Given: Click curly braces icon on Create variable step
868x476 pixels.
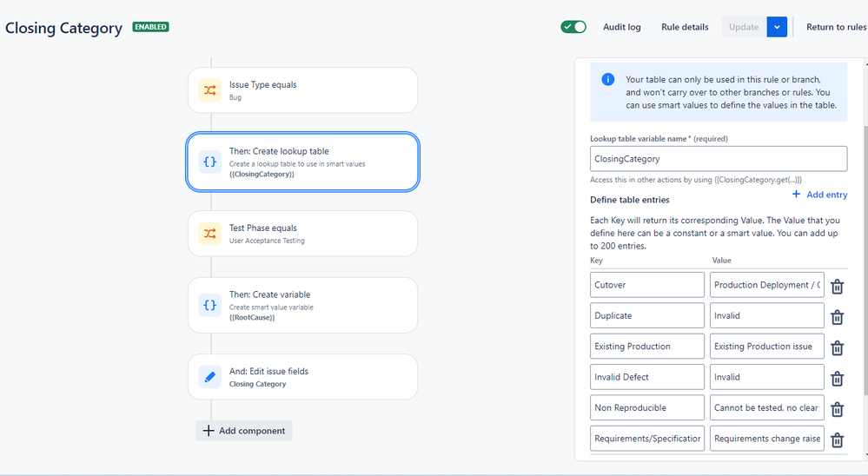Looking at the screenshot, I should click(x=209, y=305).
